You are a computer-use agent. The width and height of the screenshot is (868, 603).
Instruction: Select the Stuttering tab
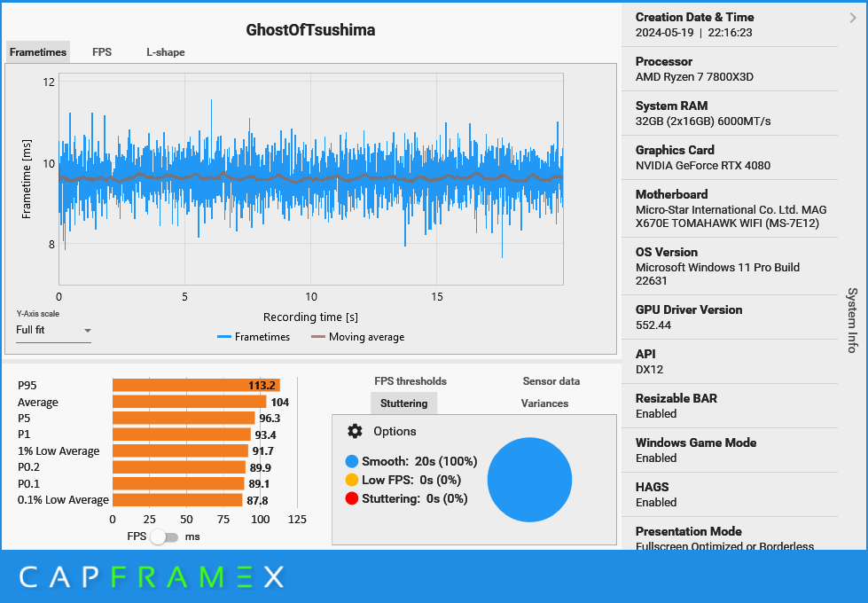[x=403, y=403]
